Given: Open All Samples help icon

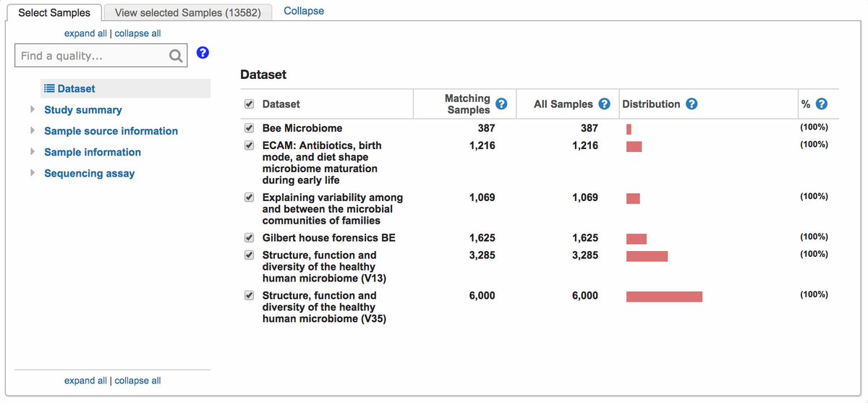Looking at the screenshot, I should pos(605,104).
